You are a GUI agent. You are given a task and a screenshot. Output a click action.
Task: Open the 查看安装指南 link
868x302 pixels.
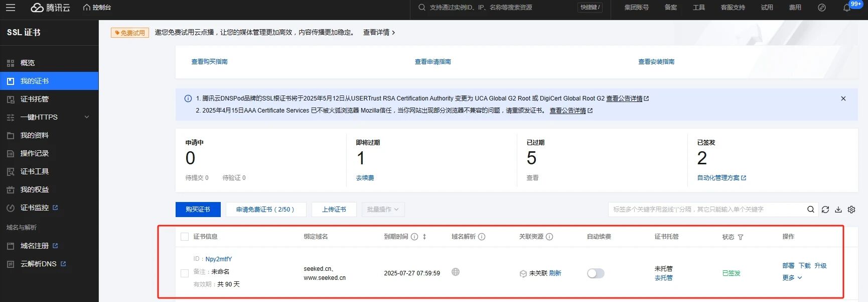656,62
